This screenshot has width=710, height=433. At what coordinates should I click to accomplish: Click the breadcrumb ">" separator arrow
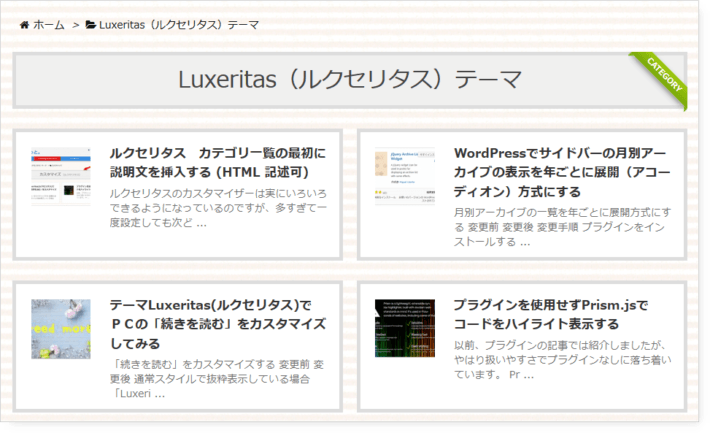pos(76,24)
